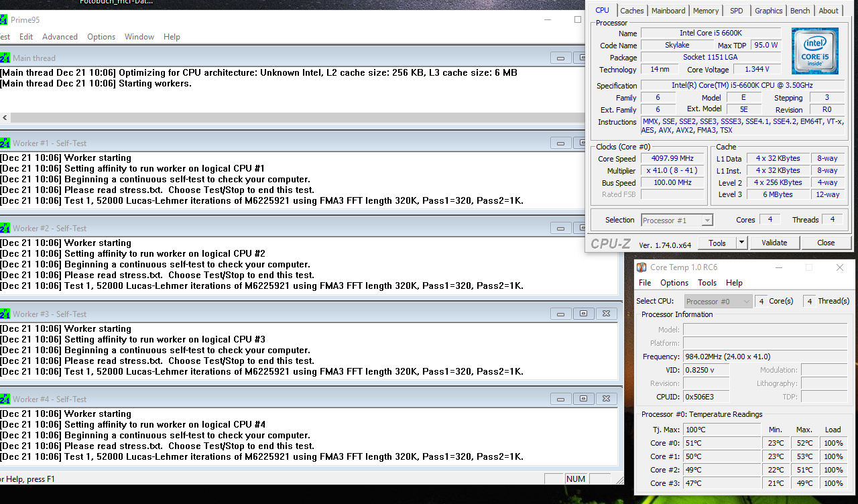Close the Worker #3 child window

pyautogui.click(x=607, y=314)
